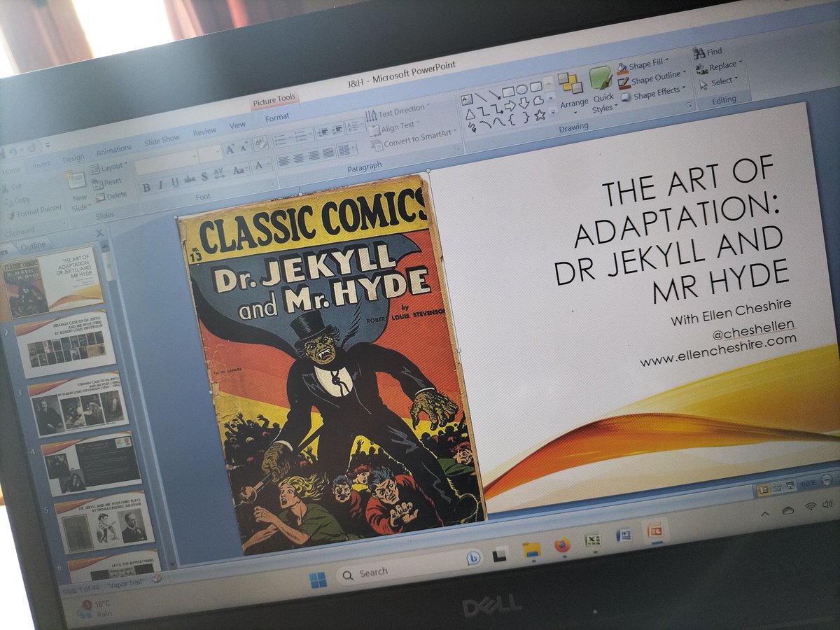This screenshot has width=840, height=630.
Task: Select Center paragraph alignment
Action: tap(300, 158)
